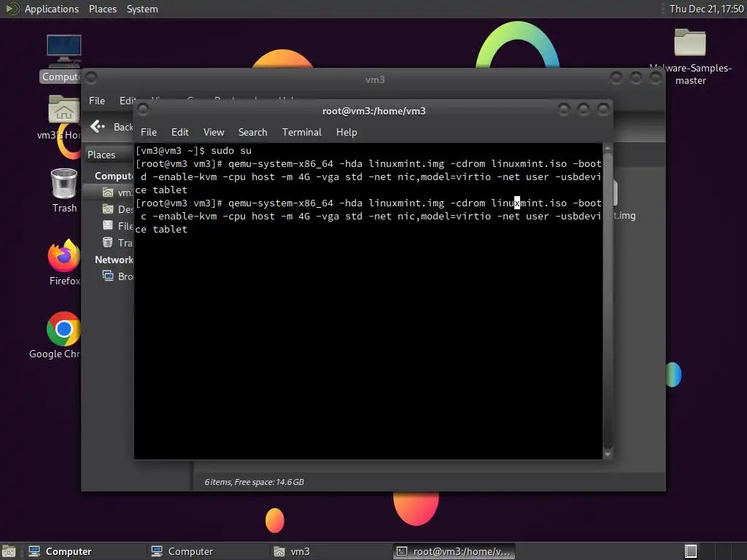Click 'sudo su' command line text
Screen dimensions: 747x560
[231, 150]
